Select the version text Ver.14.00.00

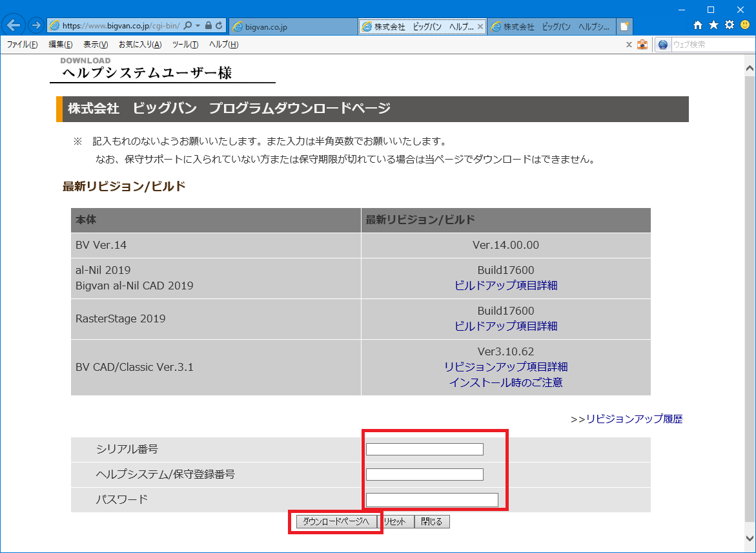[x=506, y=245]
